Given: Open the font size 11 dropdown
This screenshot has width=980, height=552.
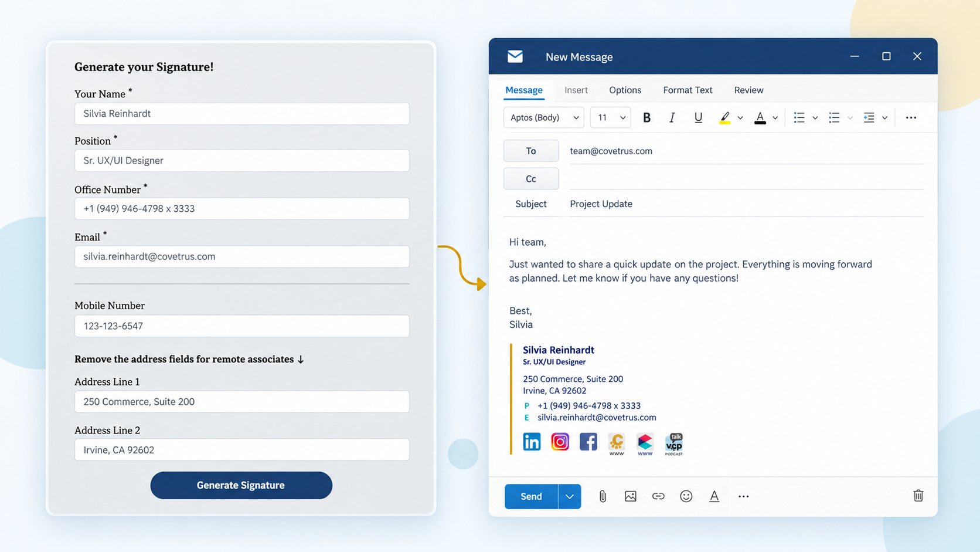Looking at the screenshot, I should click(610, 118).
